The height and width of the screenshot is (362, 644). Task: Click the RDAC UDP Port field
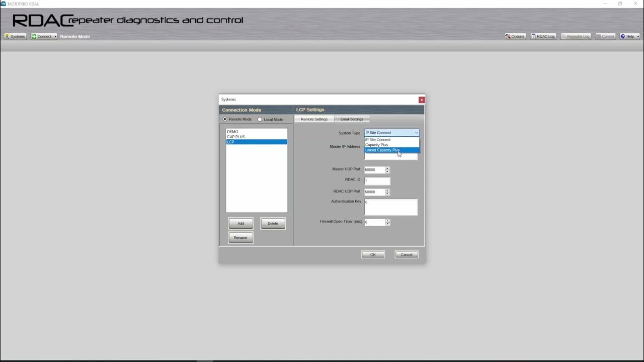374,192
